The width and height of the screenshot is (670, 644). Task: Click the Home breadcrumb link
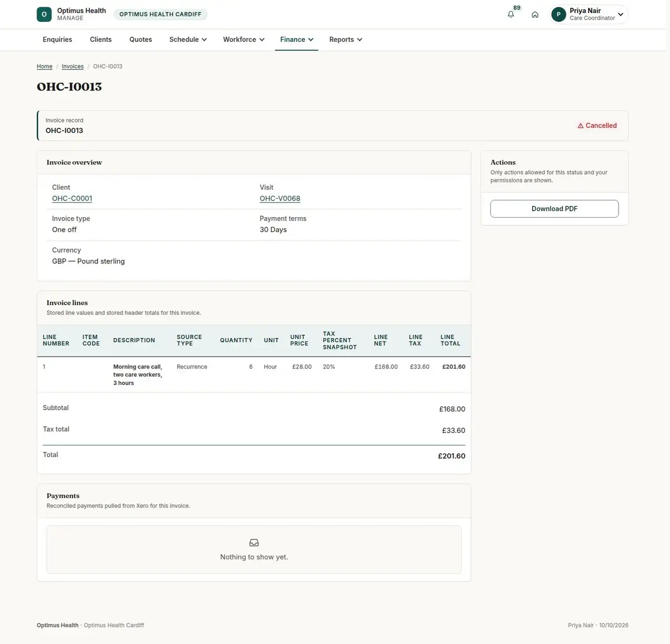click(x=45, y=66)
